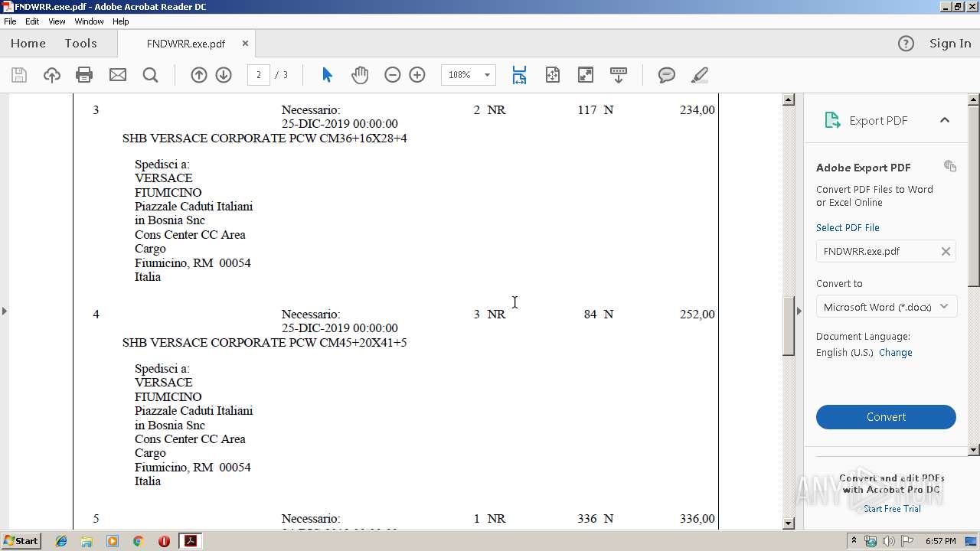Click right pane scrollbar down arrow
Image resolution: width=980 pixels, height=551 pixels.
click(x=974, y=450)
